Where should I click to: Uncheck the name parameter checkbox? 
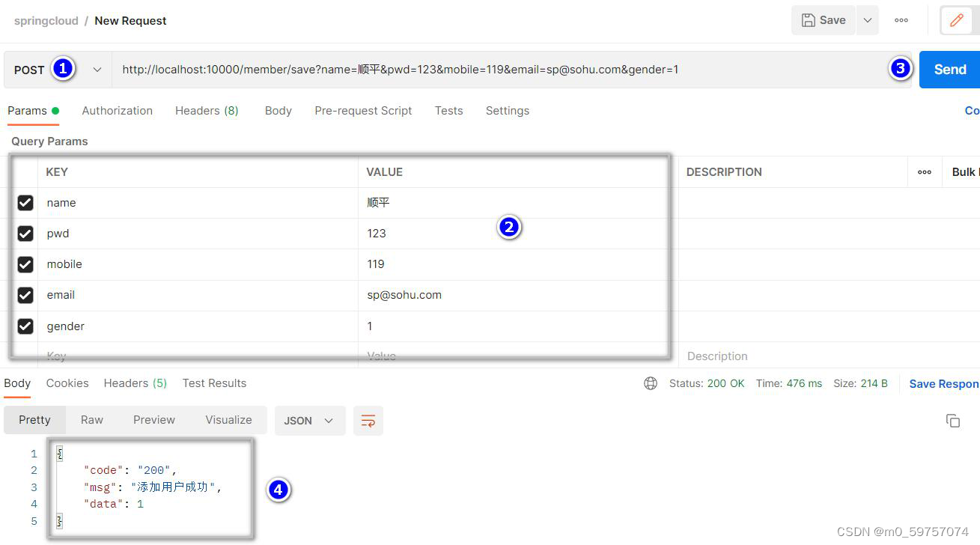(x=25, y=203)
